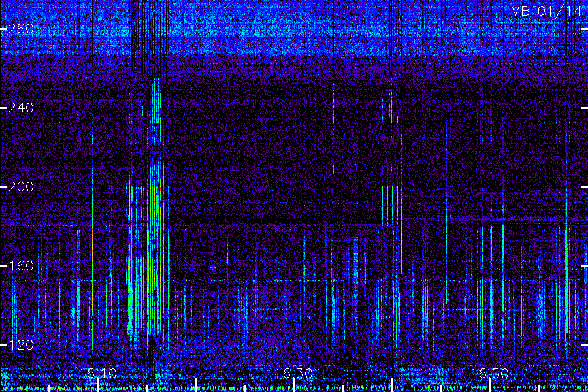This screenshot has width=588, height=392.
Task: Click the 16:50 time axis label
Action: coord(490,374)
